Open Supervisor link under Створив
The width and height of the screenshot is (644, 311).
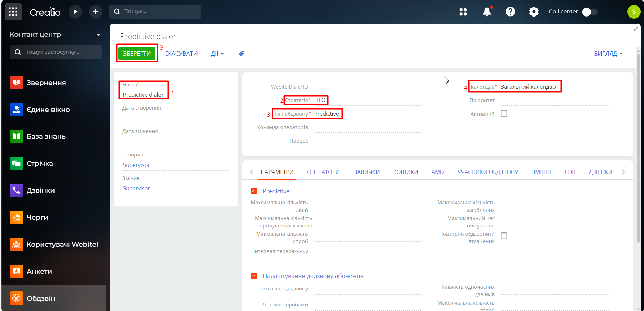point(136,165)
